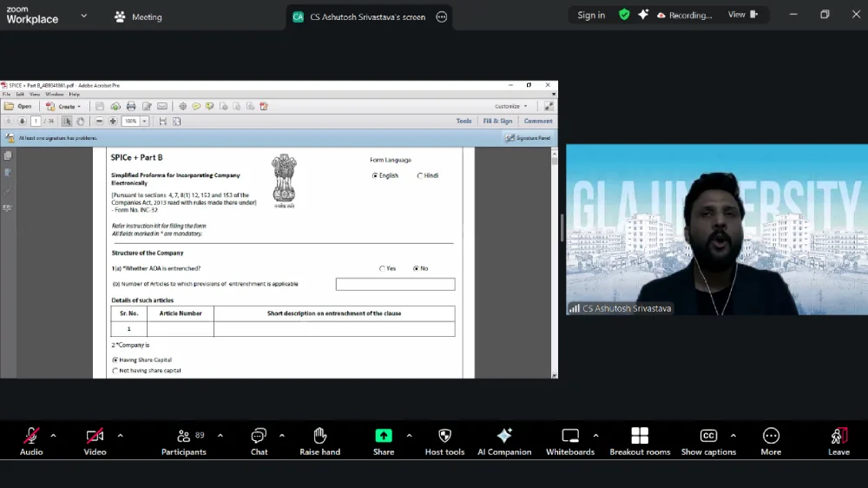Click the entrenchment articles number field
The height and width of the screenshot is (488, 868).
pyautogui.click(x=395, y=284)
